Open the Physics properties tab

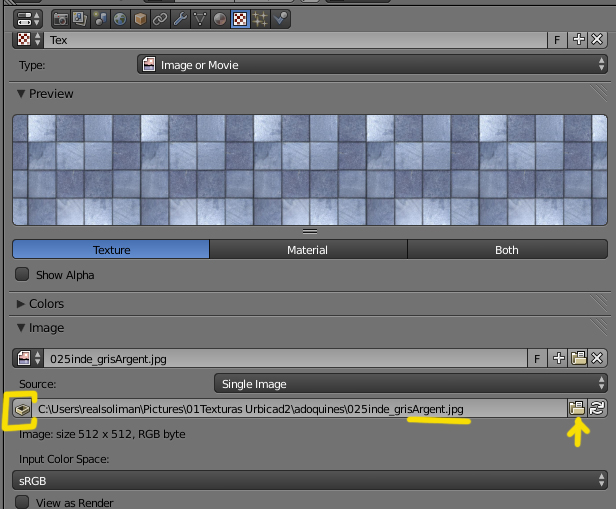[x=280, y=19]
